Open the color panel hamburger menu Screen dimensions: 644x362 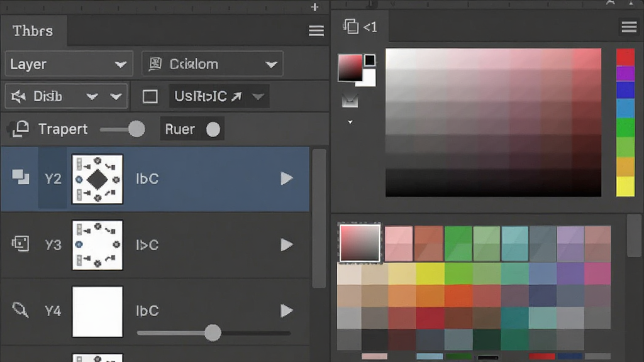(x=629, y=27)
